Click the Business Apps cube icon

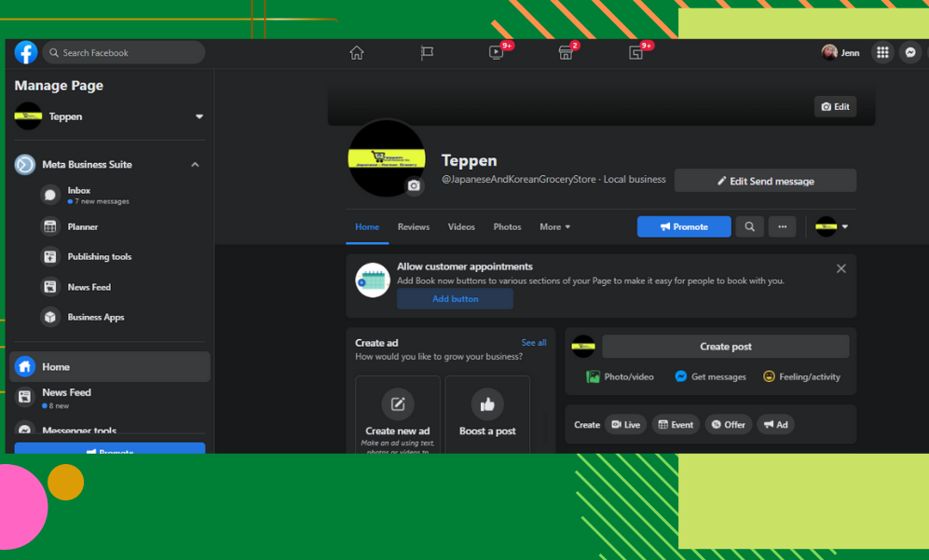[x=50, y=317]
